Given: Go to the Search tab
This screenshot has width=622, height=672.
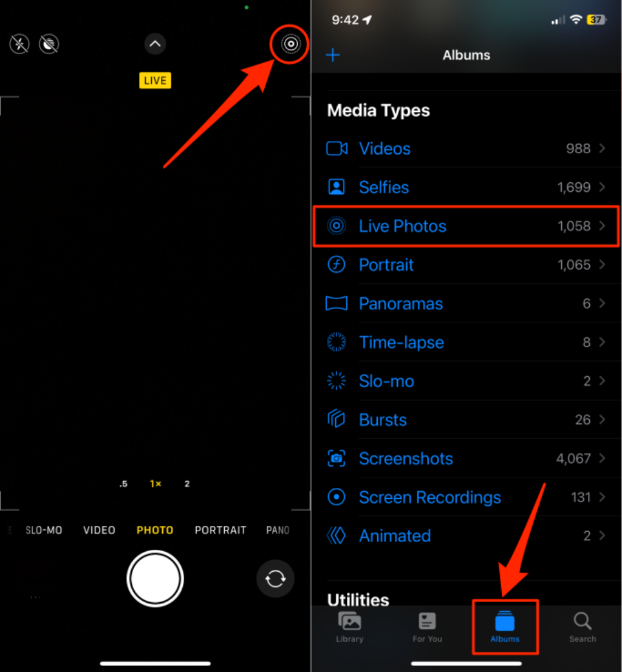Looking at the screenshot, I should (x=582, y=628).
